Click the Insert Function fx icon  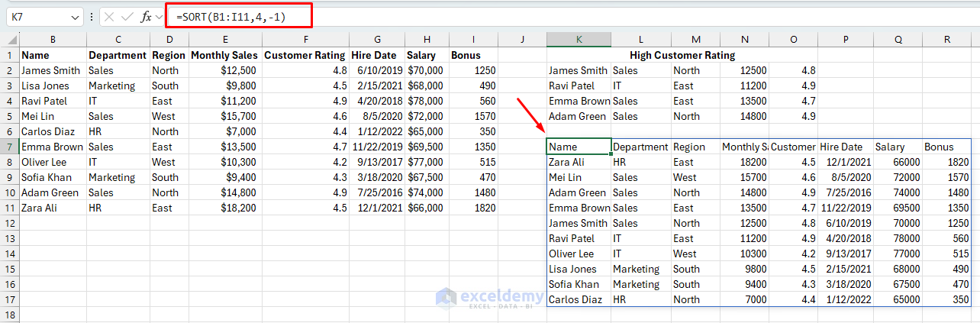click(x=146, y=16)
